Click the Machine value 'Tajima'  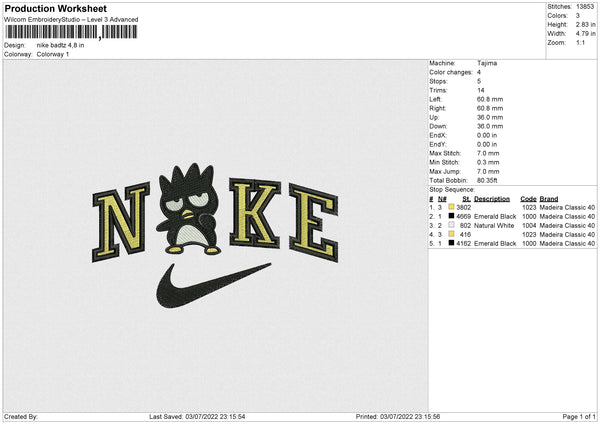click(487, 63)
